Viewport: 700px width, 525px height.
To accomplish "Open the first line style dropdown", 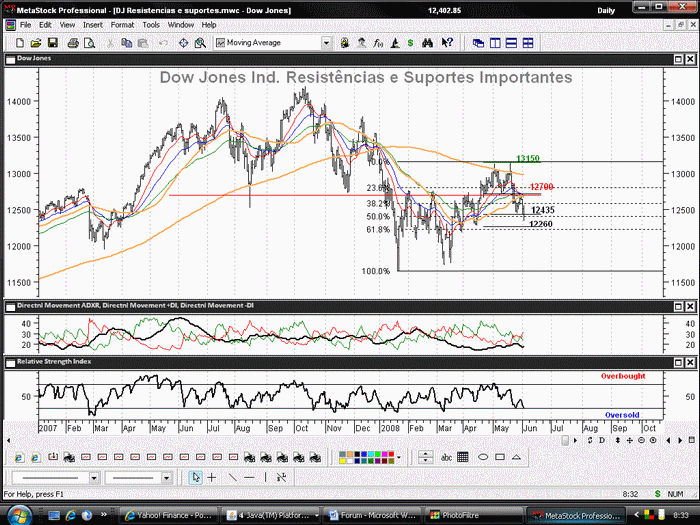I will [94, 478].
